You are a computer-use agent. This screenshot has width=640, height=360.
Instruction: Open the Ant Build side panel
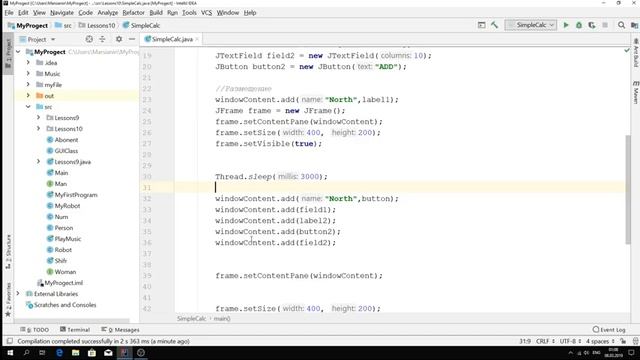click(x=636, y=53)
